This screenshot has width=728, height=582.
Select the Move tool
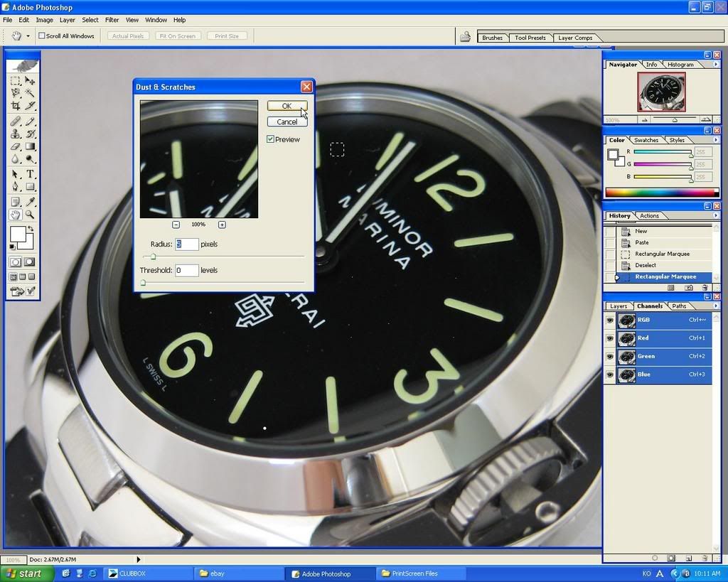(30, 81)
